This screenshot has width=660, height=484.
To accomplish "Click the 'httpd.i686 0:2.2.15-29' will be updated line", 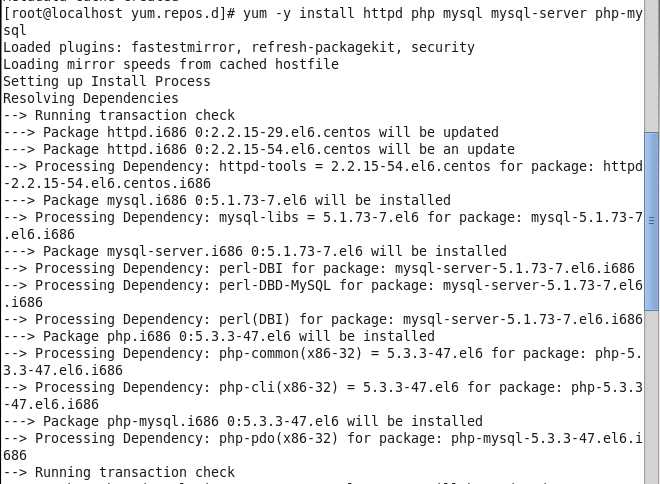I will 250,132.
